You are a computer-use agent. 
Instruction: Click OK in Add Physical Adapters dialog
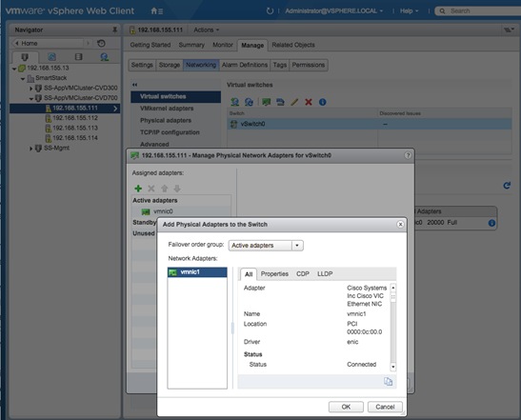(x=346, y=407)
